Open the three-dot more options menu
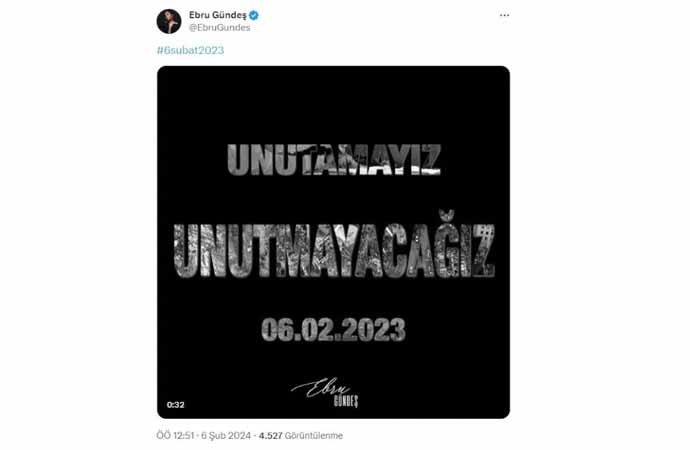Viewport: 690px width, 450px height. [504, 15]
